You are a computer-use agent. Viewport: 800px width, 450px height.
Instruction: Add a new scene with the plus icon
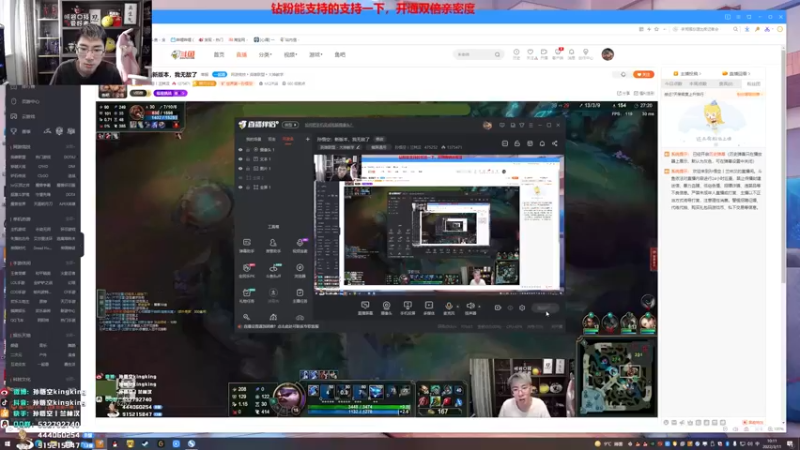[x=307, y=139]
